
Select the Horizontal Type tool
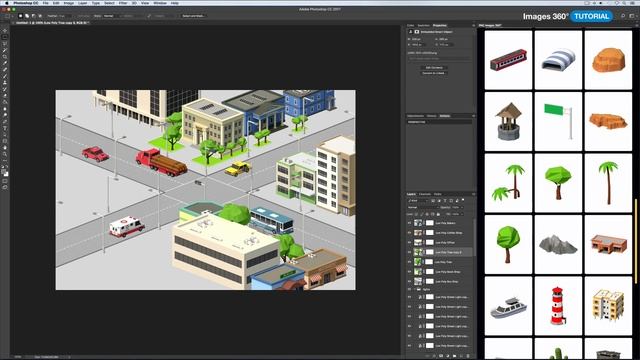(x=5, y=128)
